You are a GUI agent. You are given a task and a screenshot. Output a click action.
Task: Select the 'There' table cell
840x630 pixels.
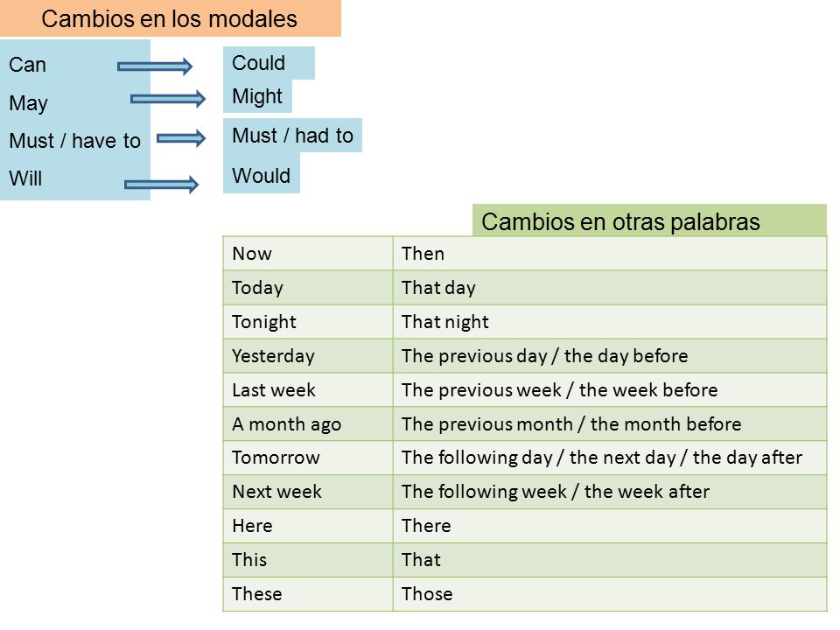[x=610, y=526]
